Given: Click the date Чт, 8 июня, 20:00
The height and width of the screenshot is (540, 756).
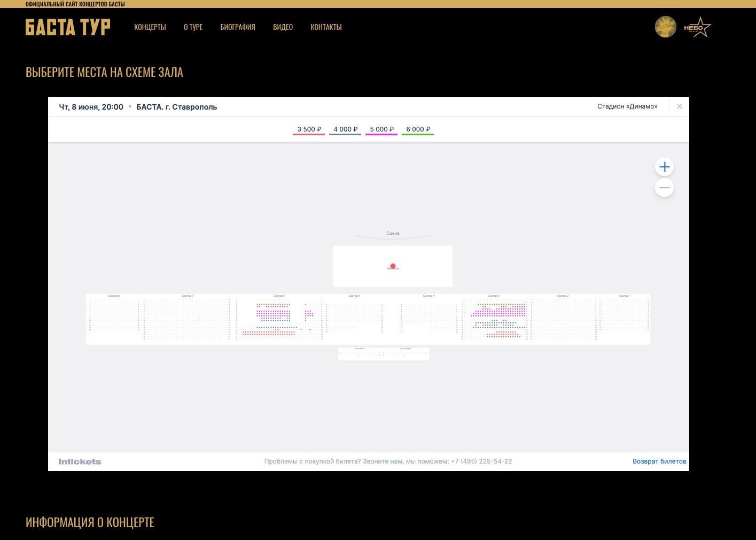Looking at the screenshot, I should pos(91,107).
